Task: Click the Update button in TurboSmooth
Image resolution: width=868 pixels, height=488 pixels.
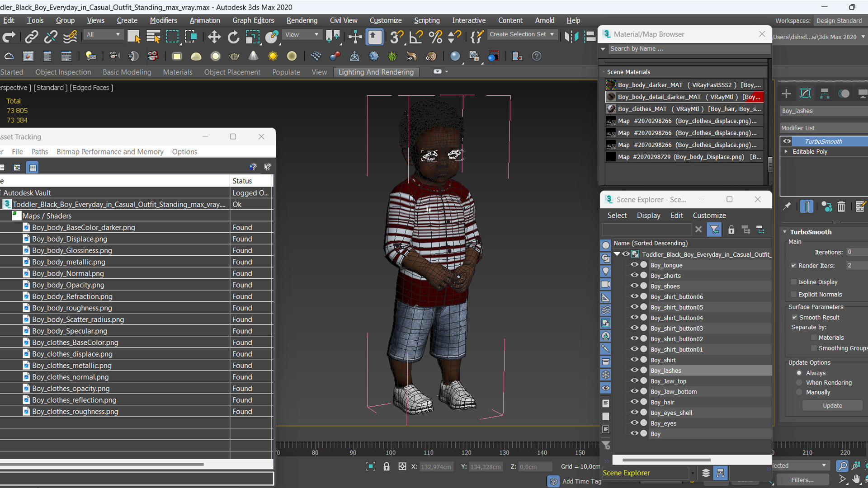Action: [x=832, y=405]
